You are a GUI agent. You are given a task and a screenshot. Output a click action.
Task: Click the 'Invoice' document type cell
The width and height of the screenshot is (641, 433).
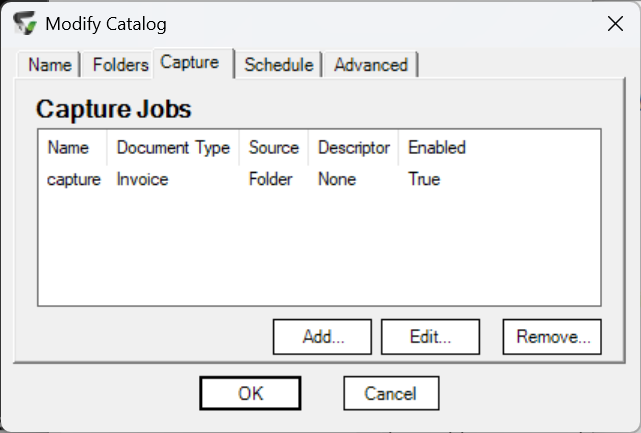pos(142,179)
